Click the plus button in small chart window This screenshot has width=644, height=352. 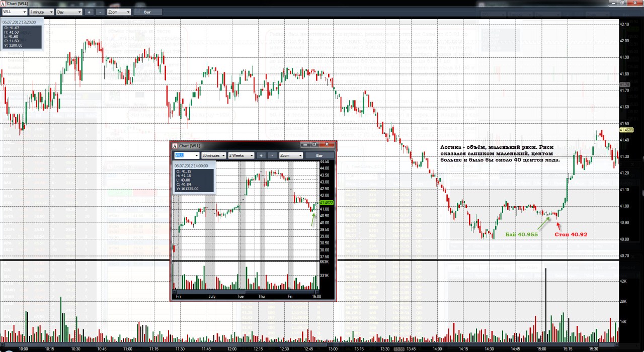tap(261, 155)
